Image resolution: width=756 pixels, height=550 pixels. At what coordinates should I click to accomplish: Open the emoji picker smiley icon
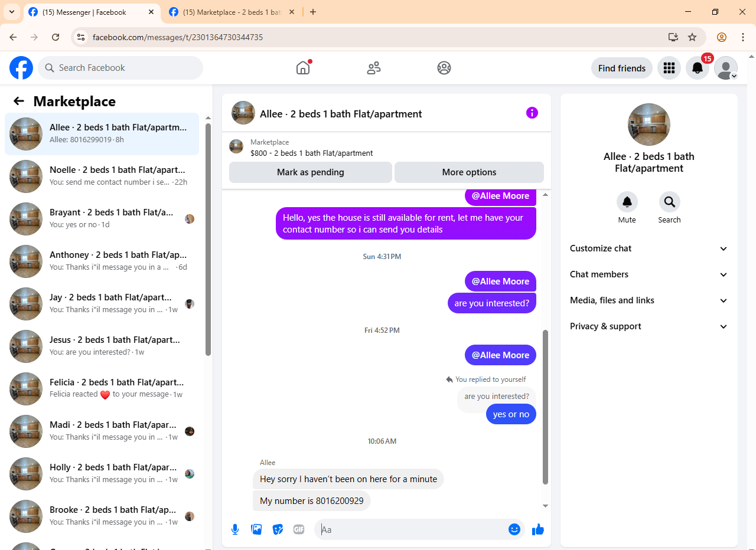coord(514,529)
